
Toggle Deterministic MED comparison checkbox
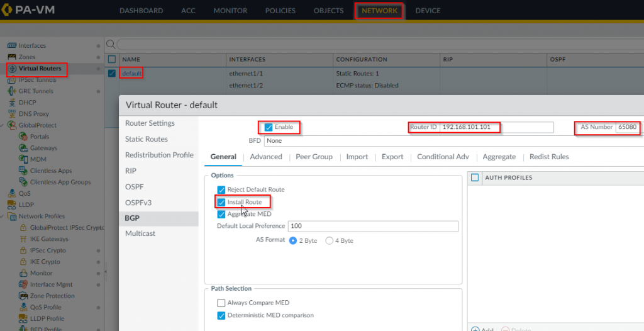click(x=221, y=315)
